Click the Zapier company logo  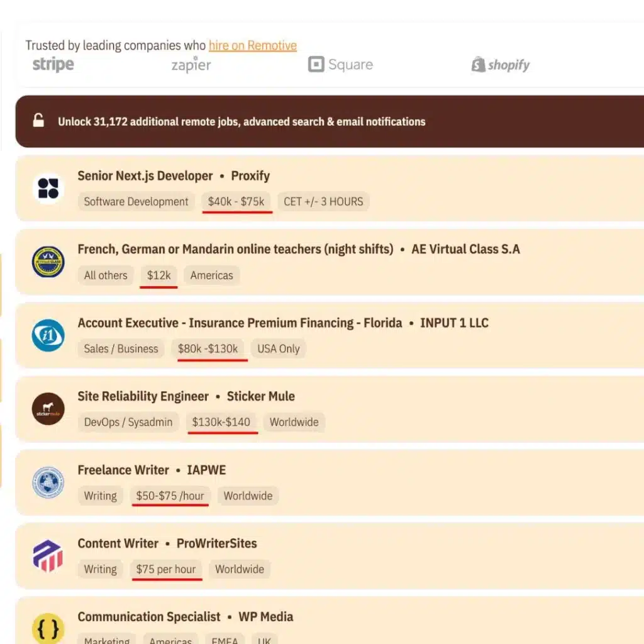[x=191, y=65]
